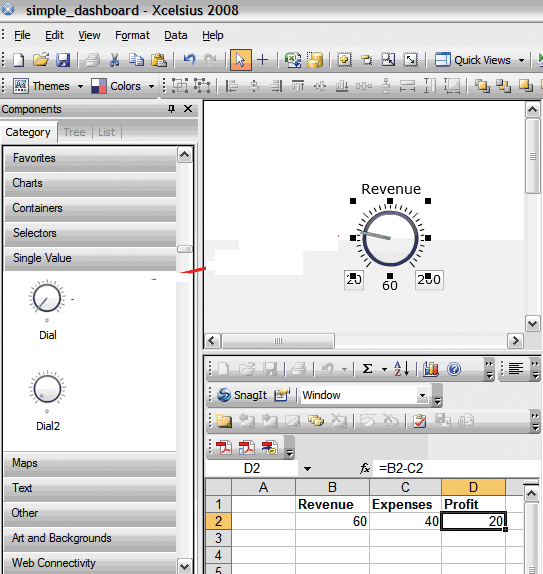This screenshot has width=543, height=574.
Task: Select the arrow Selection tool
Action: click(241, 60)
